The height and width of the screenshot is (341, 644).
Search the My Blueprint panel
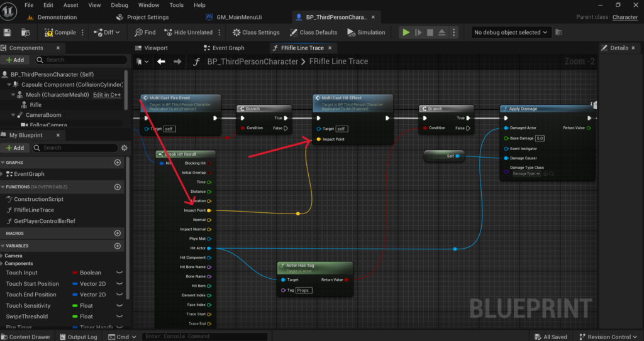pyautogui.click(x=75, y=148)
